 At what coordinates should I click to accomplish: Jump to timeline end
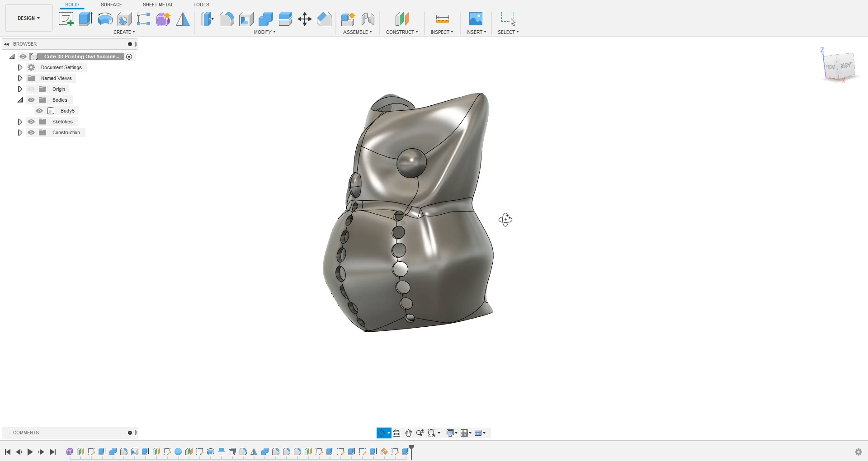pos(53,452)
